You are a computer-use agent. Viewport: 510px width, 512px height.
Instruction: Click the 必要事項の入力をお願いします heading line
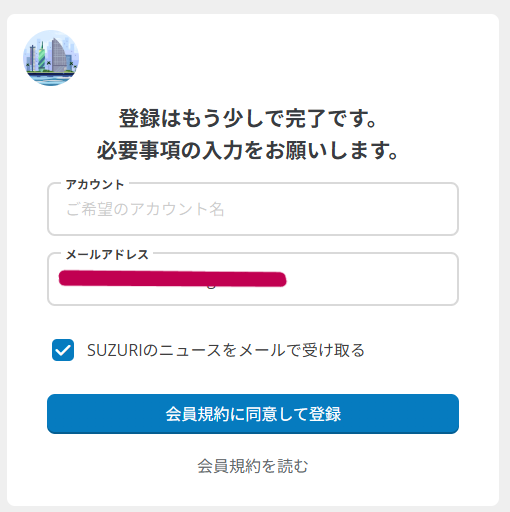(x=248, y=150)
